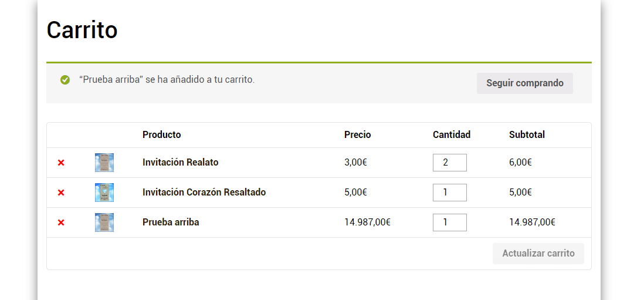Focus the quantity field for Invitación Realato
Screen dimensions: 644x300
(450, 162)
